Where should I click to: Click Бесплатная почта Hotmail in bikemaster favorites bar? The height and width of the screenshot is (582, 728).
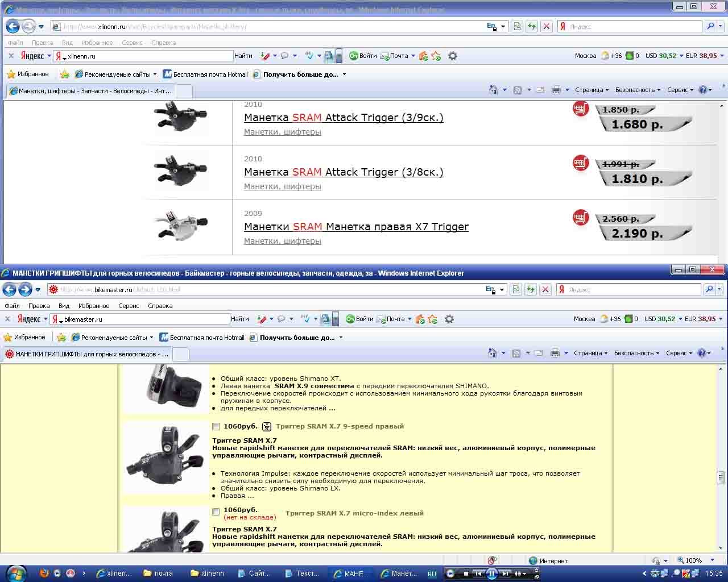pyautogui.click(x=202, y=338)
